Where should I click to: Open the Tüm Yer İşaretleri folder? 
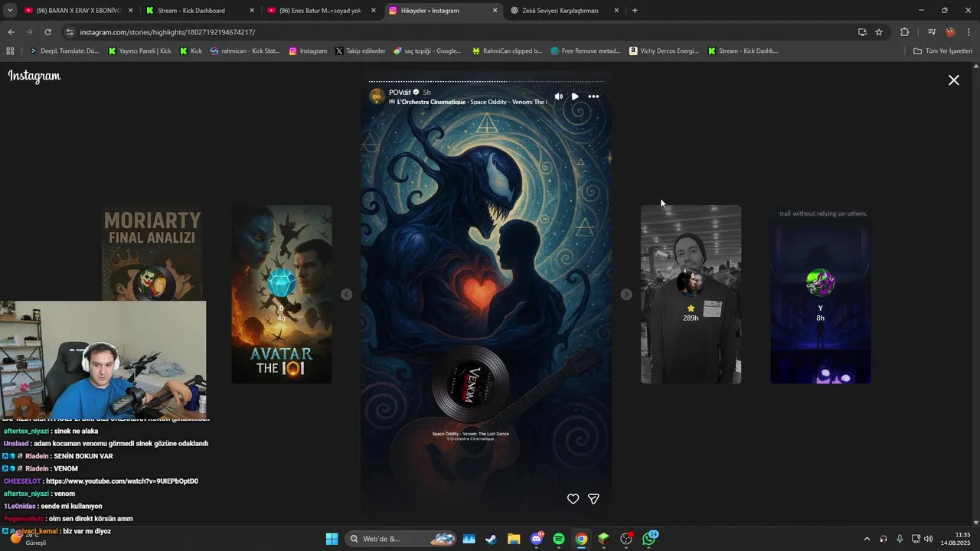pyautogui.click(x=942, y=51)
